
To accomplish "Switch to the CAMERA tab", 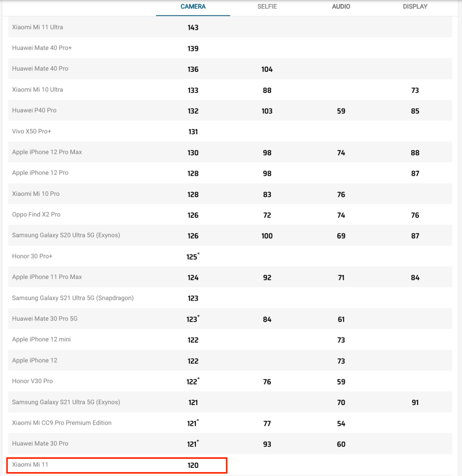I will coord(193,7).
